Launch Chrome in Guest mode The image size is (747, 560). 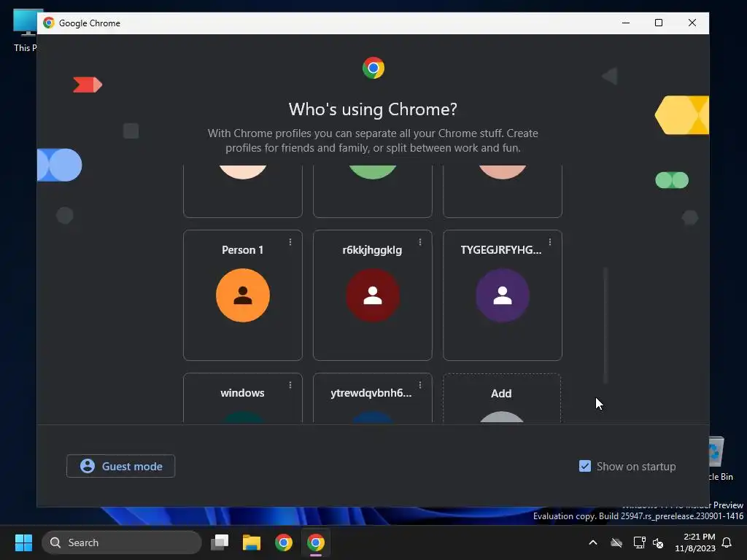click(x=120, y=466)
